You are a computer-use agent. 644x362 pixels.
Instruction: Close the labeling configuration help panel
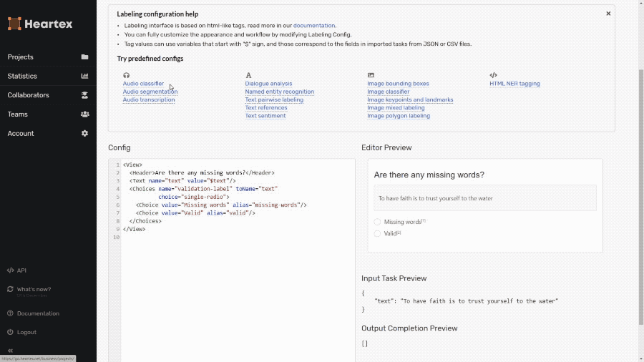[608, 14]
